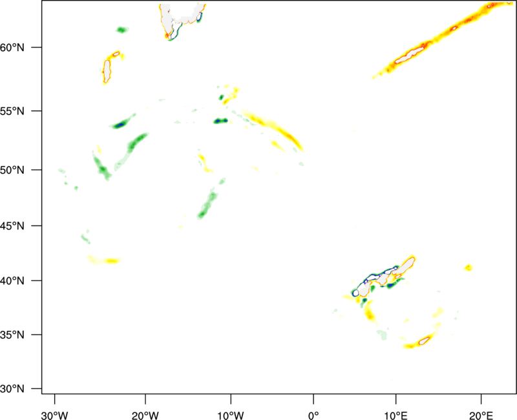Viewport: 517px width, 420px height.
Task: Click the 10°E longitude label
Action: pos(396,415)
